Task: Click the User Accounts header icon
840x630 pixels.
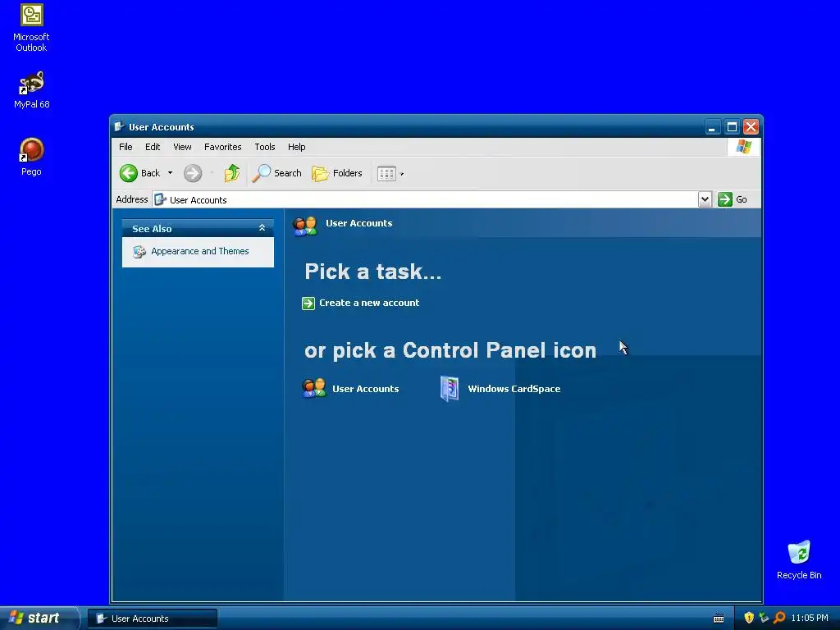Action: (x=305, y=226)
